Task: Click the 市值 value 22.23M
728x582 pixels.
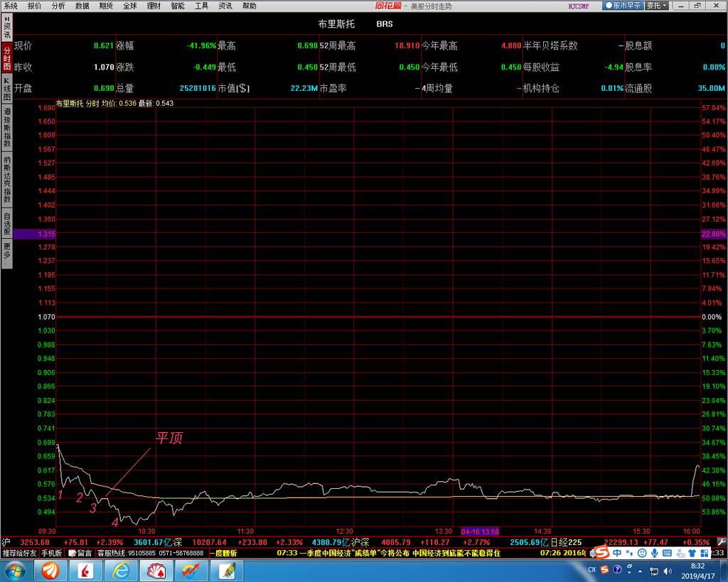Action: 304,88
